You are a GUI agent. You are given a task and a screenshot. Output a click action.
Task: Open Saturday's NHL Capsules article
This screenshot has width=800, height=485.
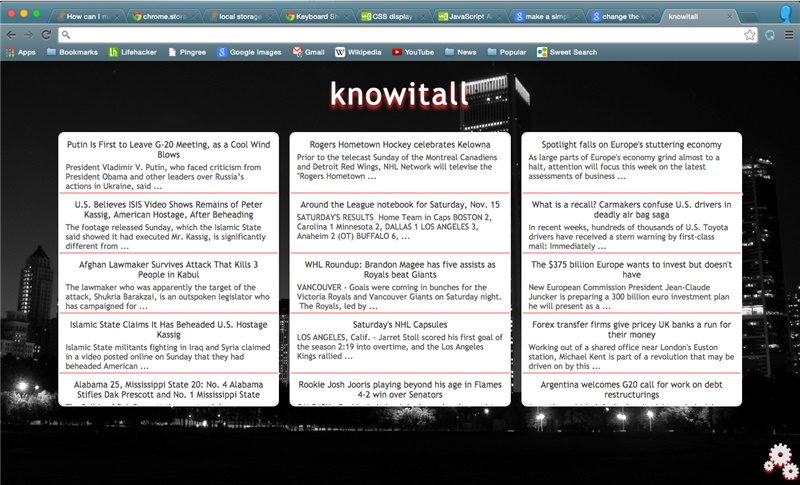400,325
